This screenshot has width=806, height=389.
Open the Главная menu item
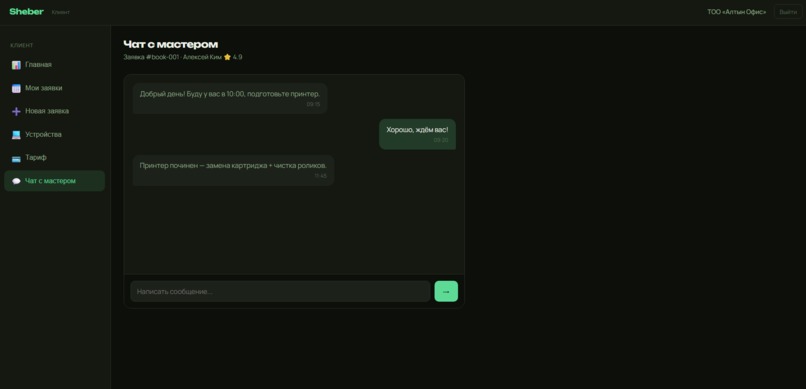point(54,65)
